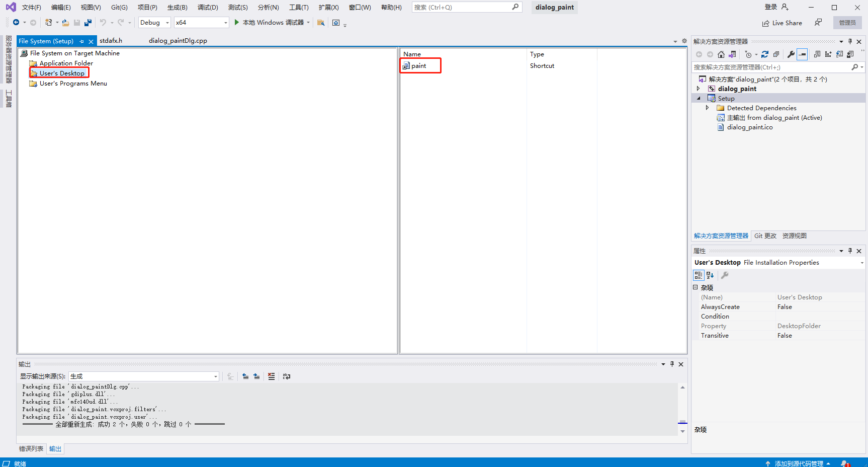
Task: Click the 资源视图 resource view tab
Action: pos(795,236)
